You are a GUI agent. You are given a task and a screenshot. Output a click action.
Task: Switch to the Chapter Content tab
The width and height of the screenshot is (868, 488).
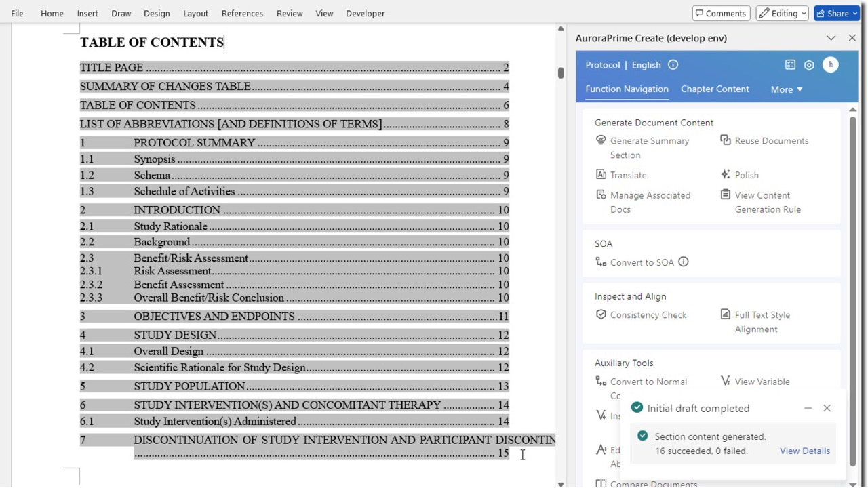pos(715,89)
